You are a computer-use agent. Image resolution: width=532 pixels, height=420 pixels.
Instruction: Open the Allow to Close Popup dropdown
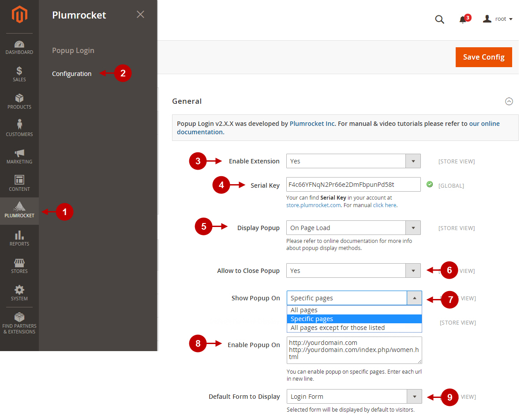click(353, 271)
